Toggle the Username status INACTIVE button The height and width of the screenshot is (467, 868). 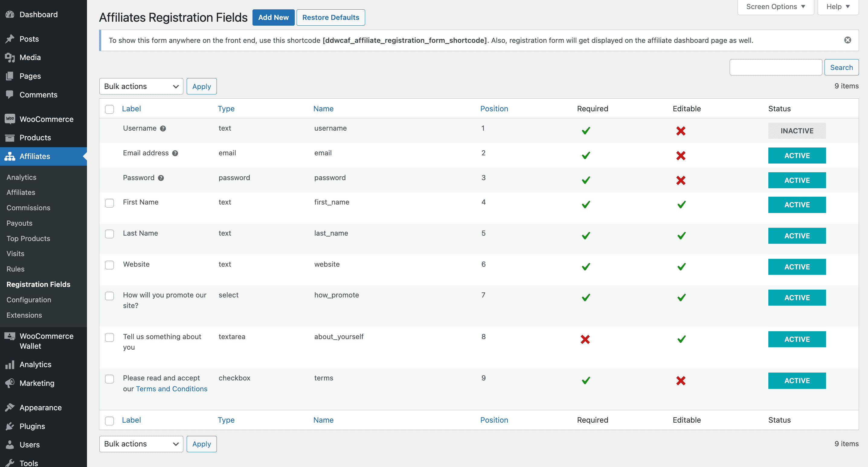coord(797,131)
